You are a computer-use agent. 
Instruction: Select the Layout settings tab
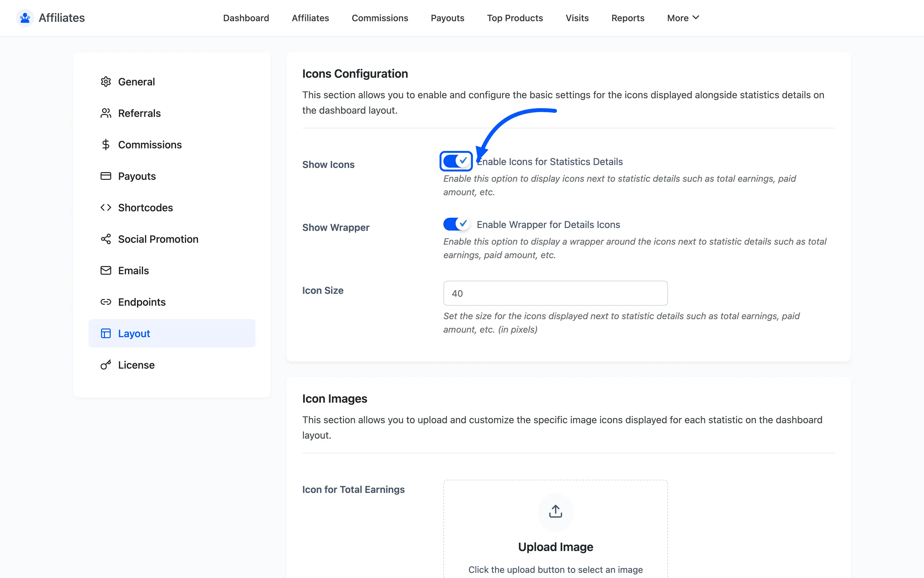coord(172,333)
